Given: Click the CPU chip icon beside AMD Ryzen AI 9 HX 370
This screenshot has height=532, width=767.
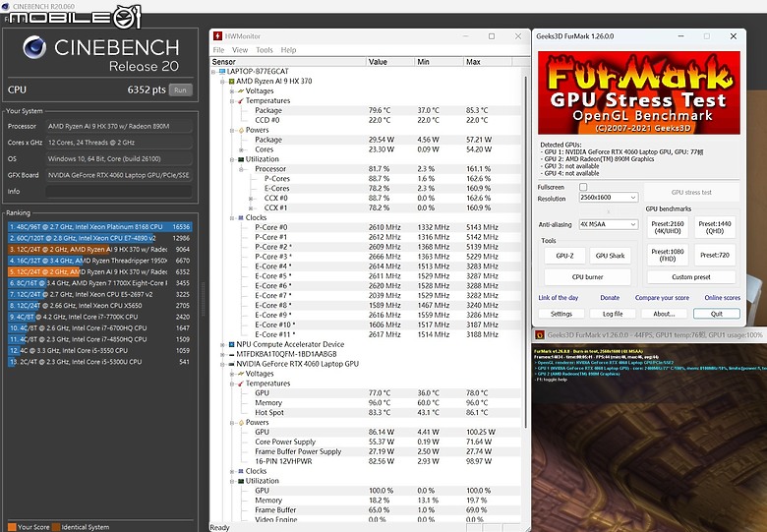Looking at the screenshot, I should [232, 82].
